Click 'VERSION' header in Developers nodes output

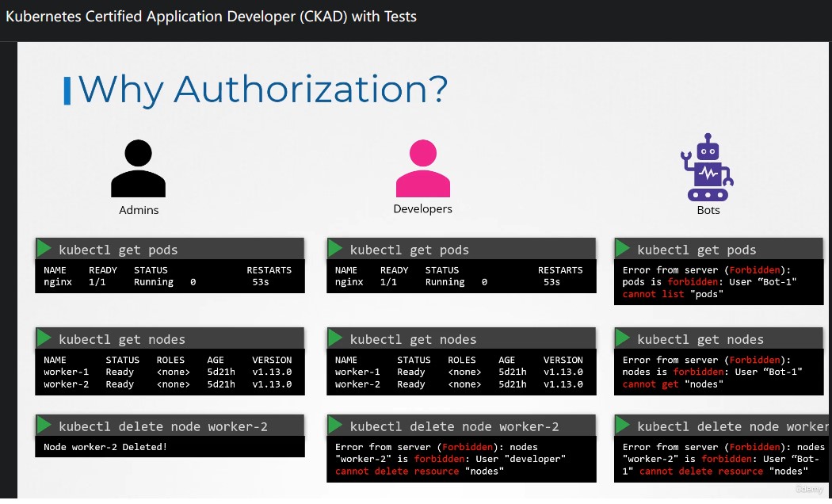(563, 361)
